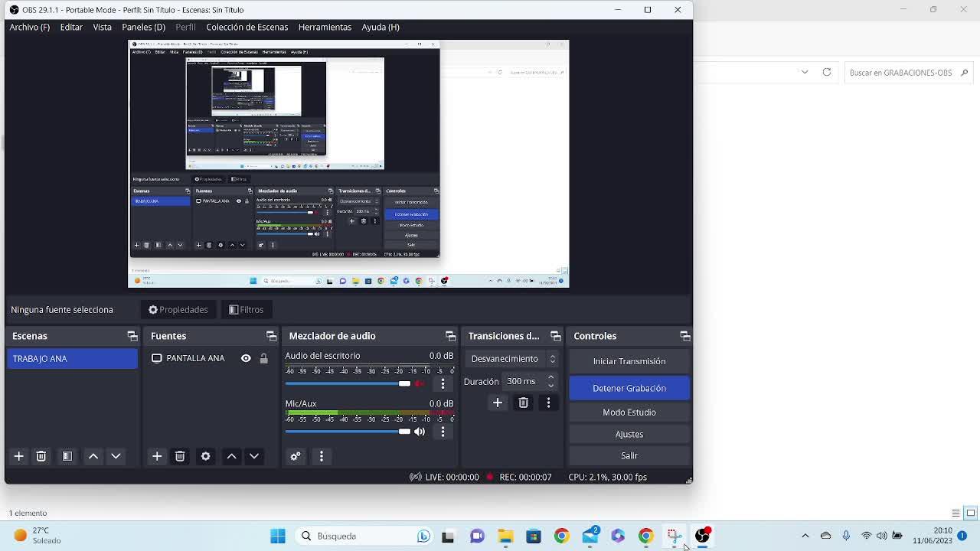The width and height of the screenshot is (980, 551).
Task: Open scene filters icon in Escenas toolbar
Action: [67, 456]
